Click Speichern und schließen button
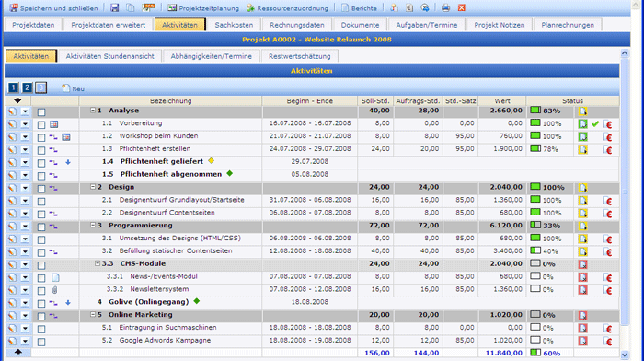This screenshot has height=361, width=644. [53, 7]
